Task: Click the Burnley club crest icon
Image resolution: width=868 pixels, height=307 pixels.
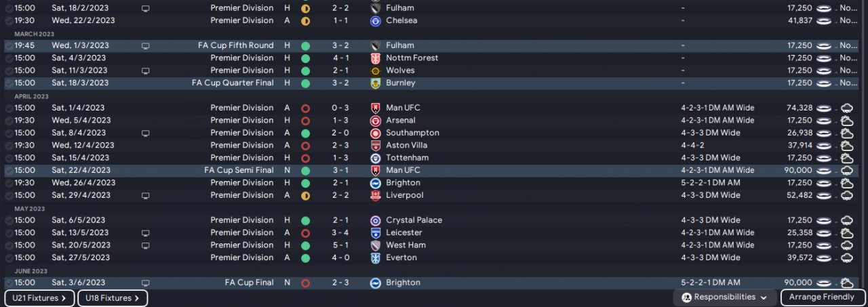Action: 375,83
